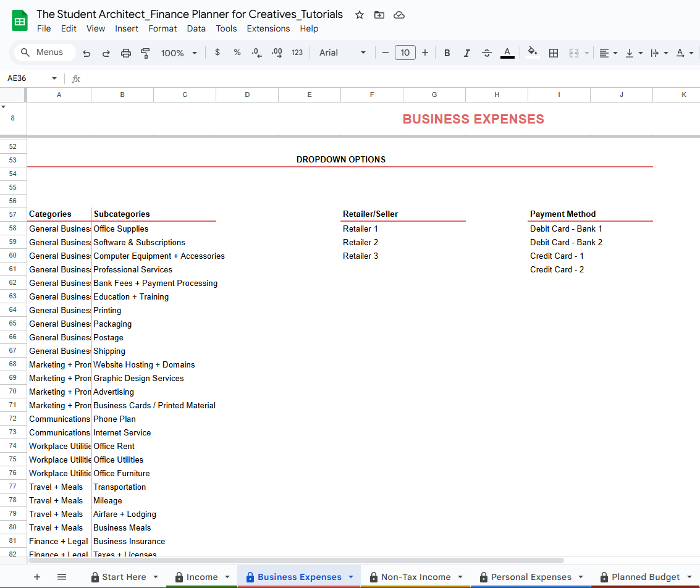This screenshot has height=588, width=700.
Task: Open the borders tool
Action: (x=554, y=53)
